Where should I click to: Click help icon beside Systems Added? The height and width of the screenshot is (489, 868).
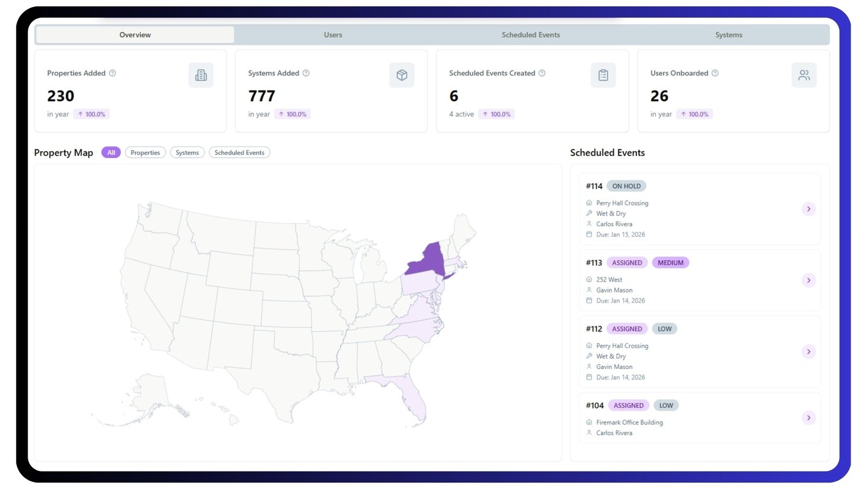[x=306, y=73]
